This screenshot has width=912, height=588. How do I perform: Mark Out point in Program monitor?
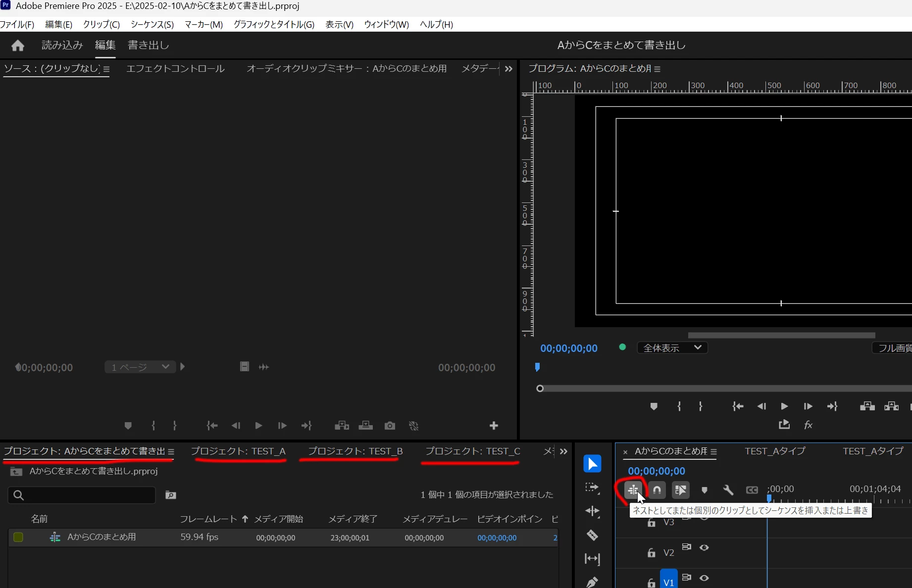pos(701,406)
